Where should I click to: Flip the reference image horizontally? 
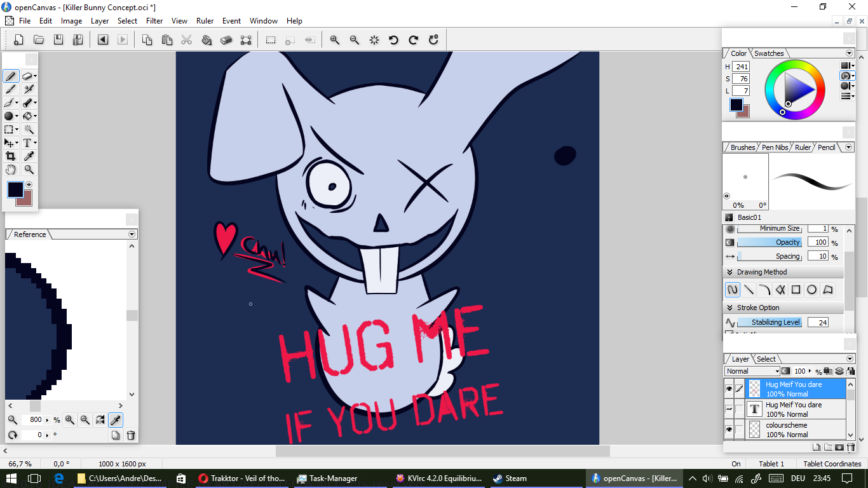(100, 420)
